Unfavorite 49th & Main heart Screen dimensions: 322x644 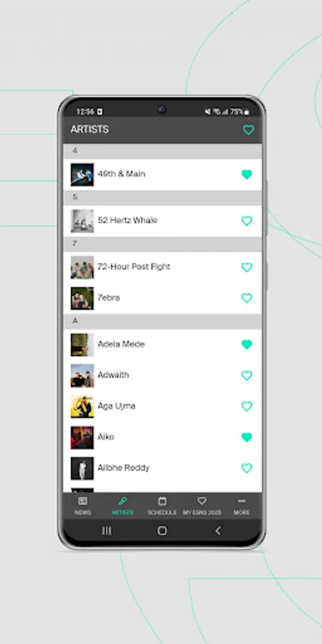(246, 175)
